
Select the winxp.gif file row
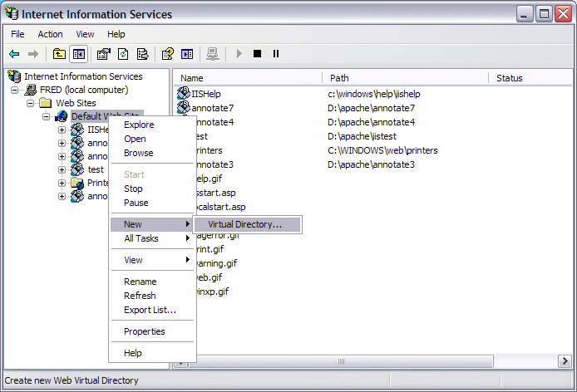[x=213, y=292]
